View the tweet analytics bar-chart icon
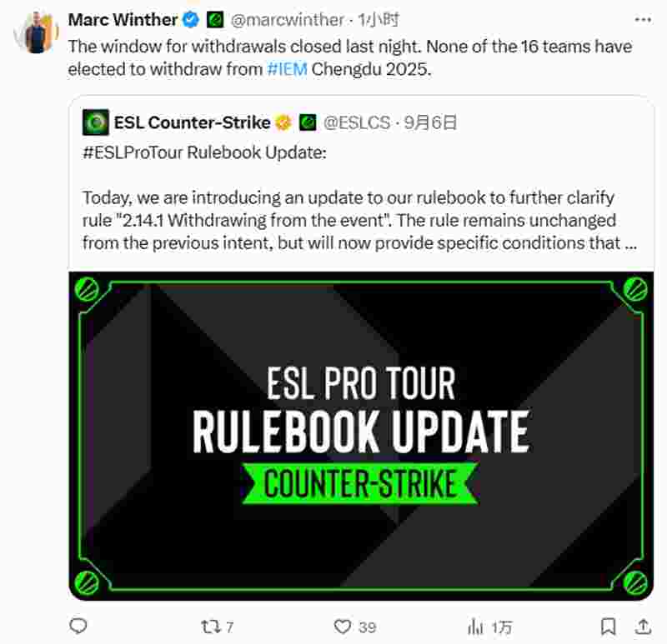 [x=475, y=627]
